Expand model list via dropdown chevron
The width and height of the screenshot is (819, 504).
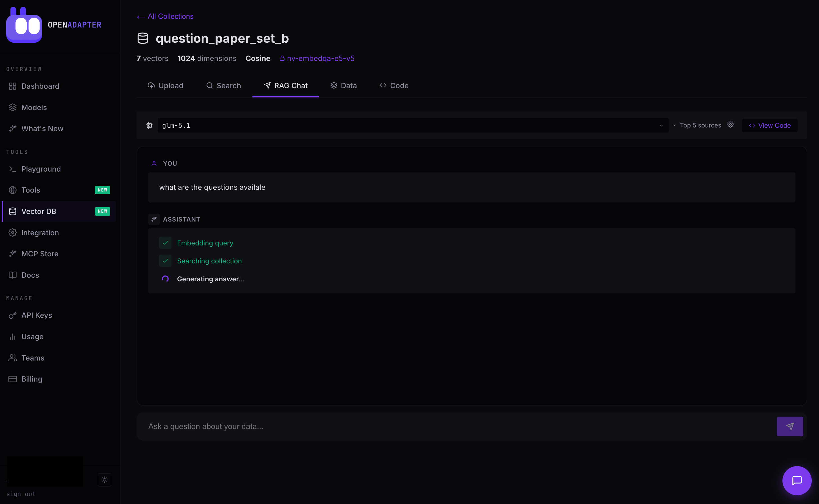coord(661,126)
